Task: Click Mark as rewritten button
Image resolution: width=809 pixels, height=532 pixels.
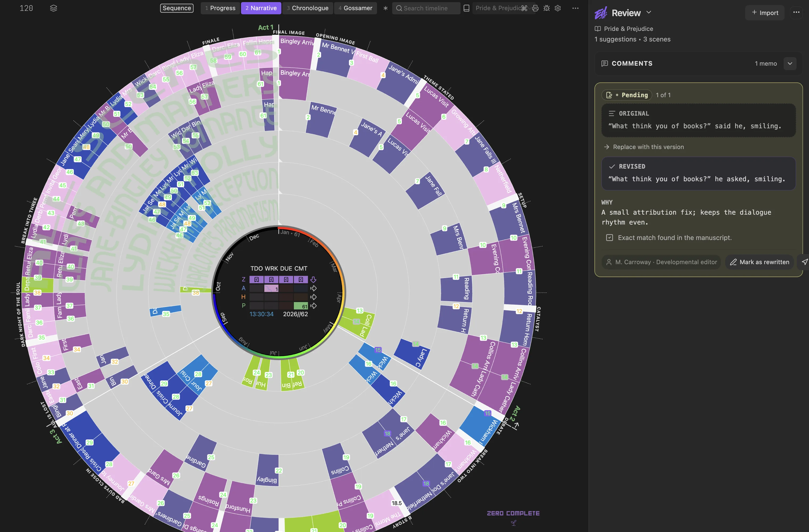Action: point(760,262)
